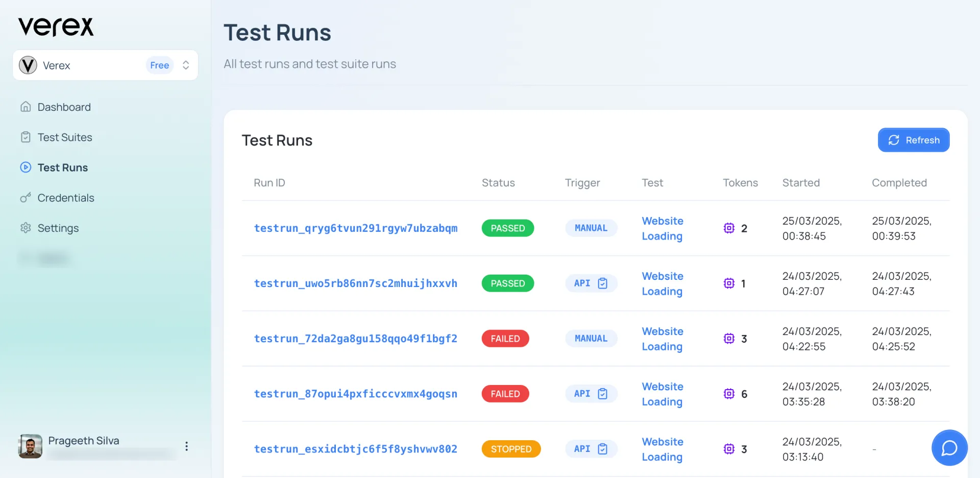Open user options menu with three dots
The image size is (980, 478).
point(187,446)
